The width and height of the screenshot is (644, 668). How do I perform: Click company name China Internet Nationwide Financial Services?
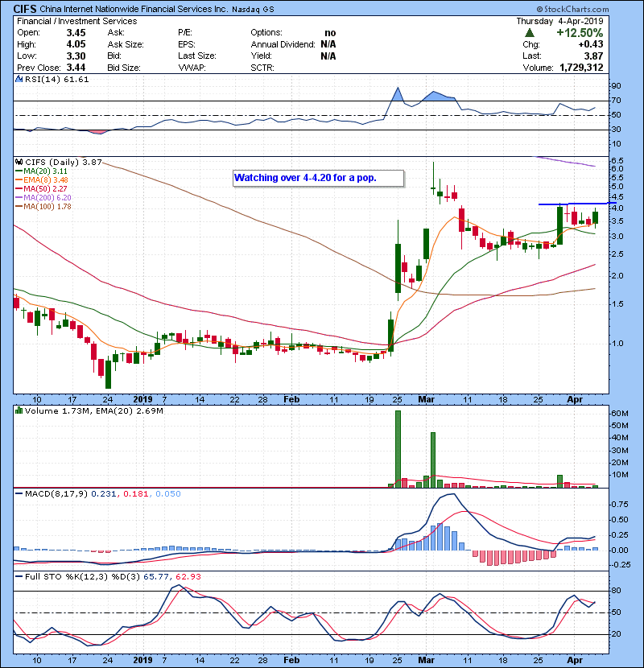[134, 9]
